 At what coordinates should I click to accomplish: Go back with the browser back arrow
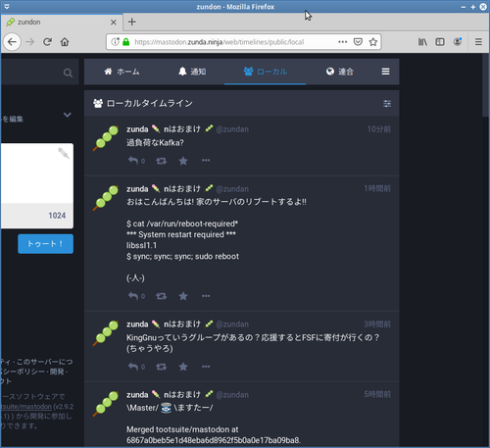click(x=12, y=42)
